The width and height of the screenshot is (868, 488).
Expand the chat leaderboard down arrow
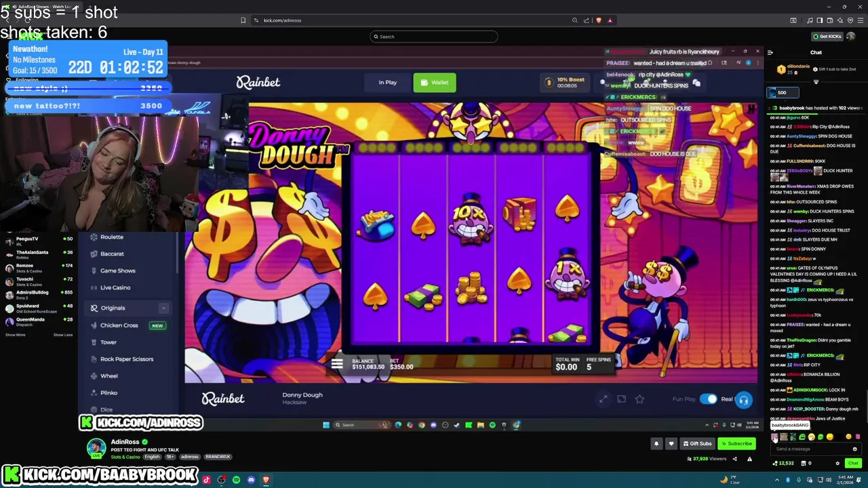(x=816, y=81)
